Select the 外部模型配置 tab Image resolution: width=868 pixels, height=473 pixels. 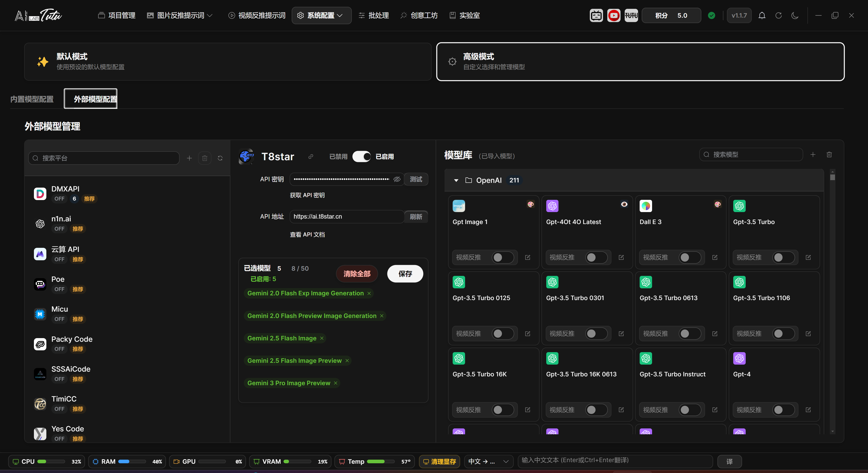coord(91,99)
